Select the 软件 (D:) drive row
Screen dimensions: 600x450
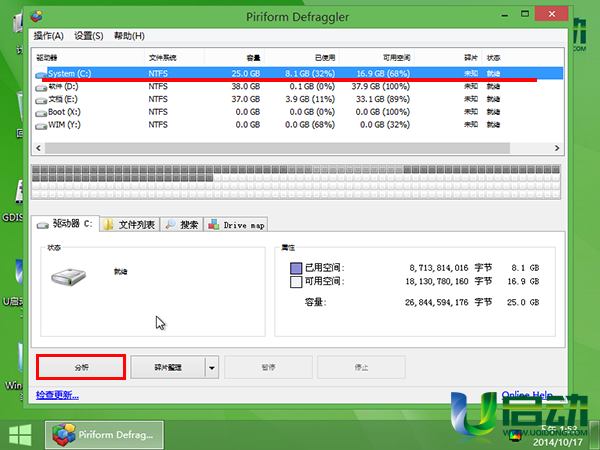(x=298, y=86)
